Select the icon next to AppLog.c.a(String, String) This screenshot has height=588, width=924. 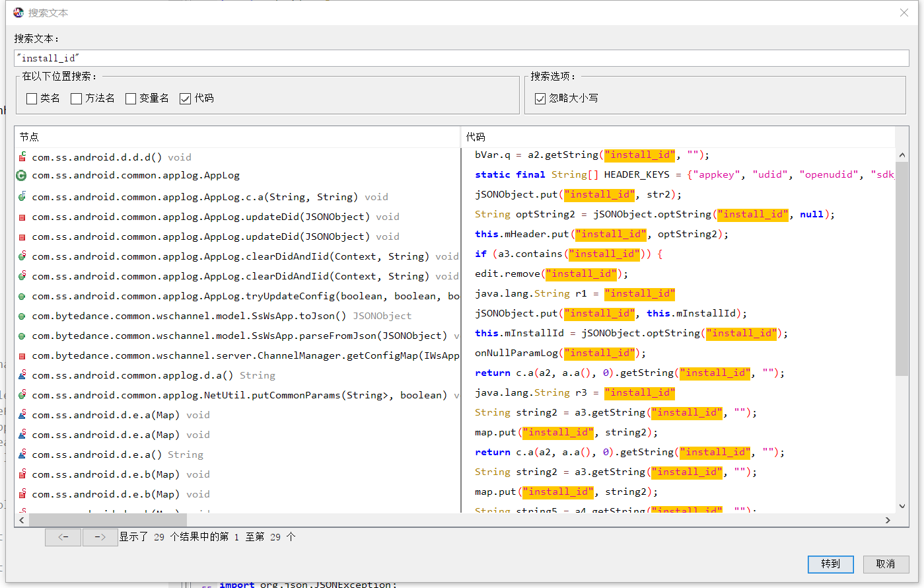22,197
